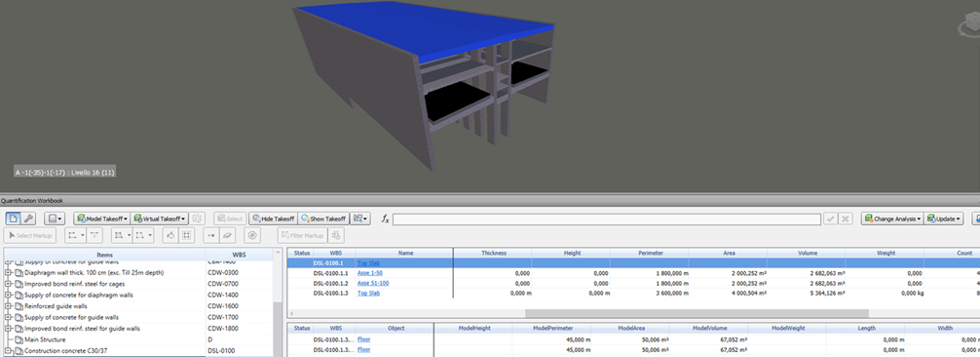This screenshot has width=980, height=357.
Task: Click the count markup circle icon
Action: coord(252,235)
